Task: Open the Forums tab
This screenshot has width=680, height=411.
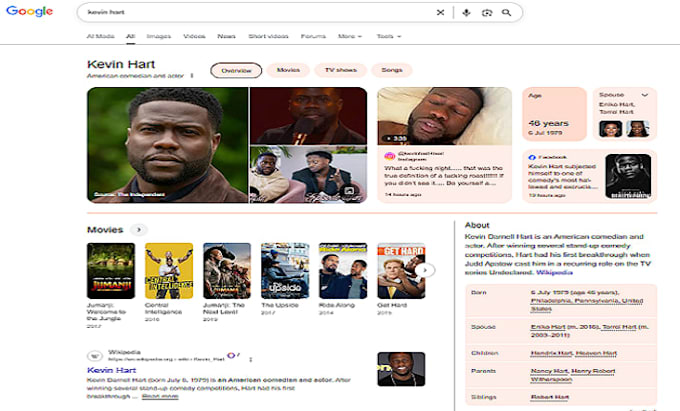Action: tap(313, 36)
